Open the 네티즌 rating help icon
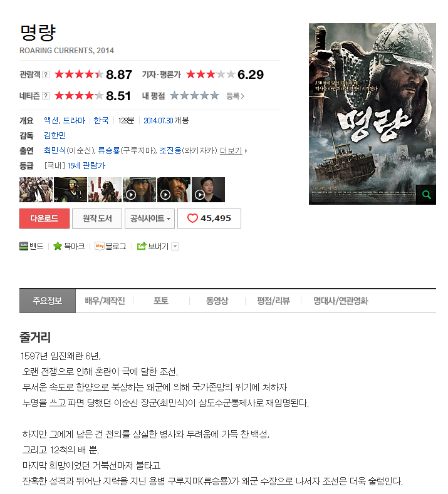 [46, 96]
